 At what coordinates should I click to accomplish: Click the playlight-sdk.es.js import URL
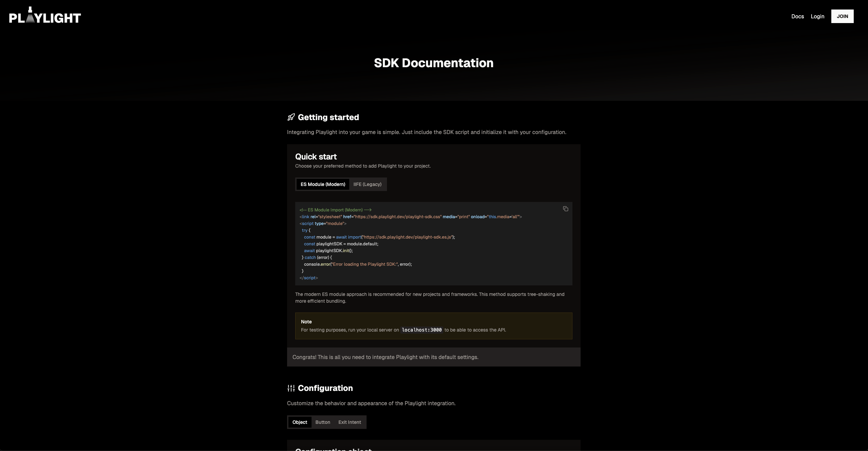click(x=407, y=237)
